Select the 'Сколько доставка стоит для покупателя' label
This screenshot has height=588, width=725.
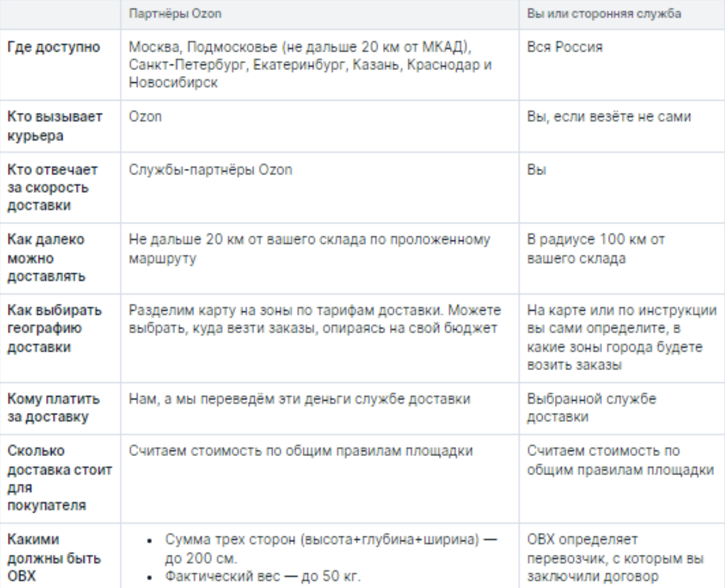coord(60,478)
